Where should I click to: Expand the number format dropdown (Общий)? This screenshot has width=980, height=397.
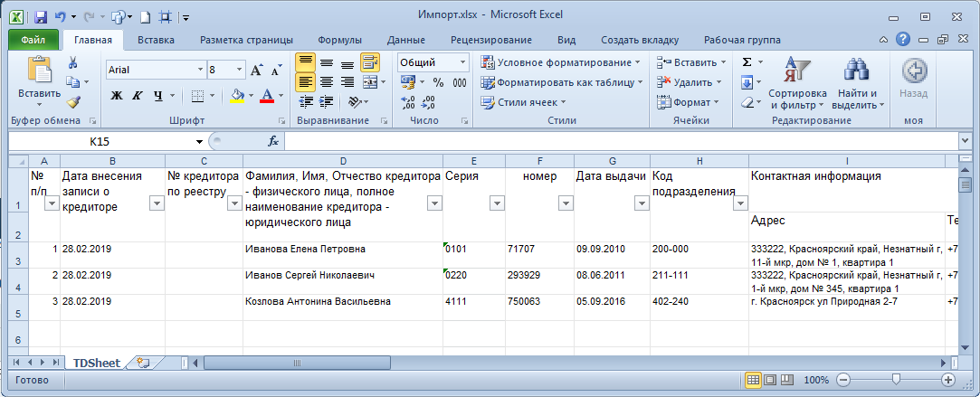461,62
